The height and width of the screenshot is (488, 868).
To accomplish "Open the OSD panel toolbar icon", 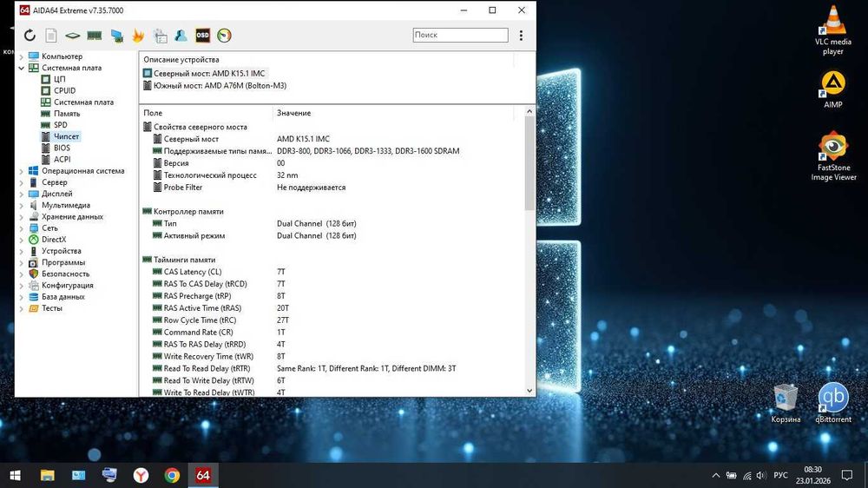I will pyautogui.click(x=202, y=36).
